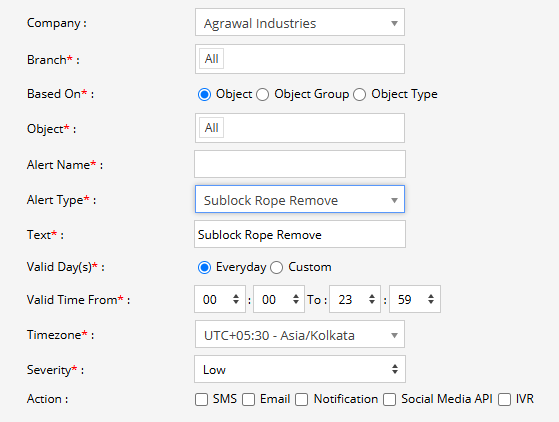Select Everyday for valid days
559x422 pixels.
pos(204,267)
